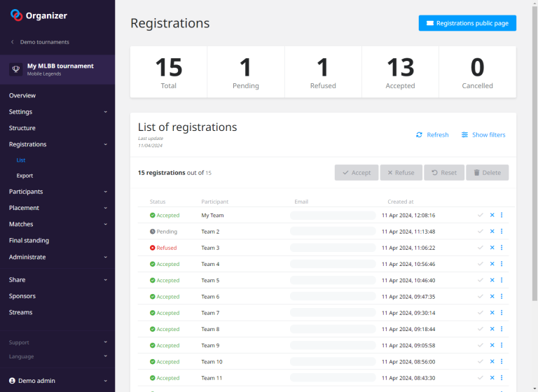538x392 pixels.
Task: Go to the Overview menu item
Action: click(x=22, y=95)
